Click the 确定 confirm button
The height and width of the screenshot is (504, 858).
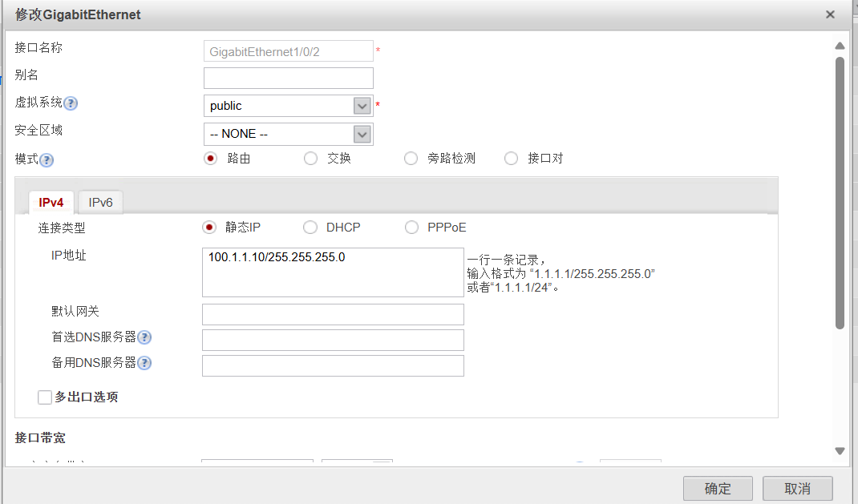[717, 488]
